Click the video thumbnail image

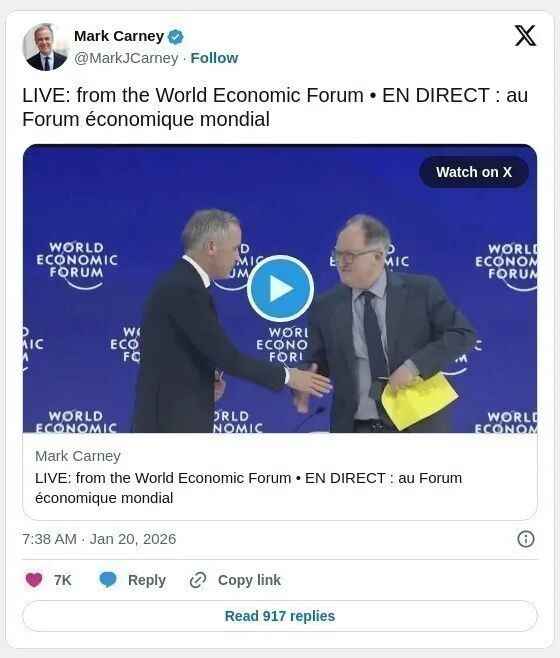point(280,289)
